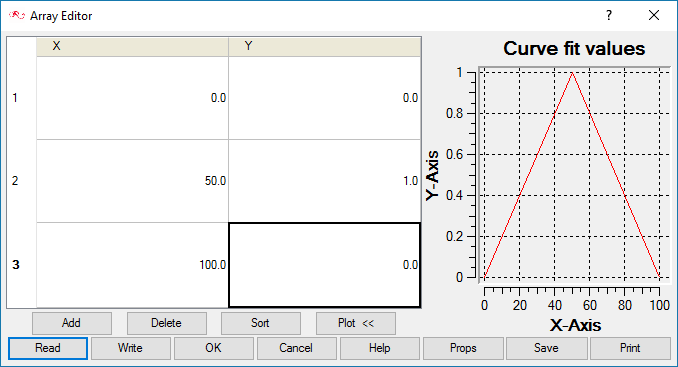Add a new row to the array
678x367 pixels.
[71, 323]
